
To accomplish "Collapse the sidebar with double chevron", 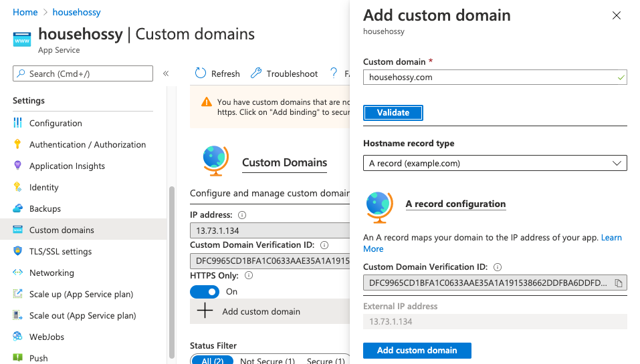I will [x=166, y=73].
